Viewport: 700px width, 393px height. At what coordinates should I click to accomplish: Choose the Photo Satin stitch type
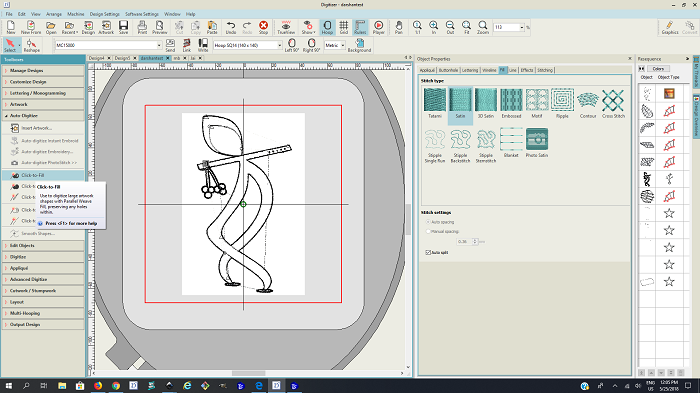click(x=537, y=142)
